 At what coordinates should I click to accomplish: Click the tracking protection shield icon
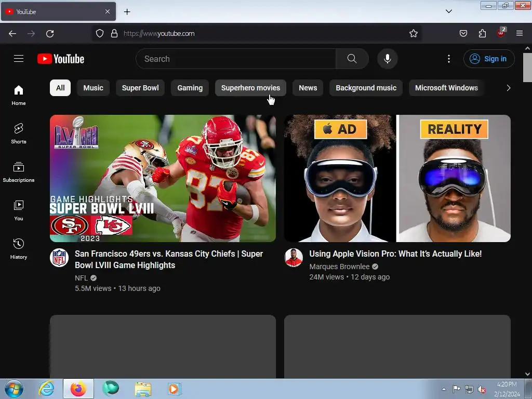(x=99, y=33)
